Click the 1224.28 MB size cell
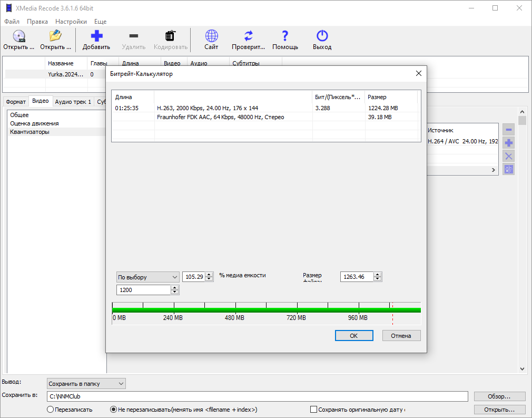This screenshot has width=532, height=418. point(383,108)
